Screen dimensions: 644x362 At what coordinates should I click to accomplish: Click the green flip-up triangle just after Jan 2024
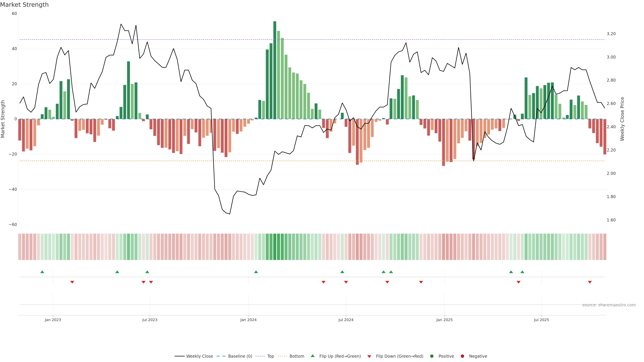pyautogui.click(x=256, y=272)
